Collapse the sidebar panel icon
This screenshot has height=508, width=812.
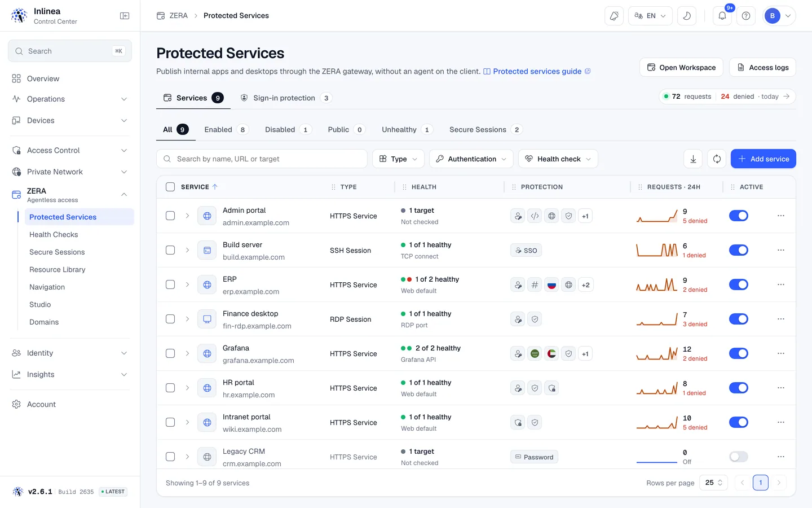(125, 16)
